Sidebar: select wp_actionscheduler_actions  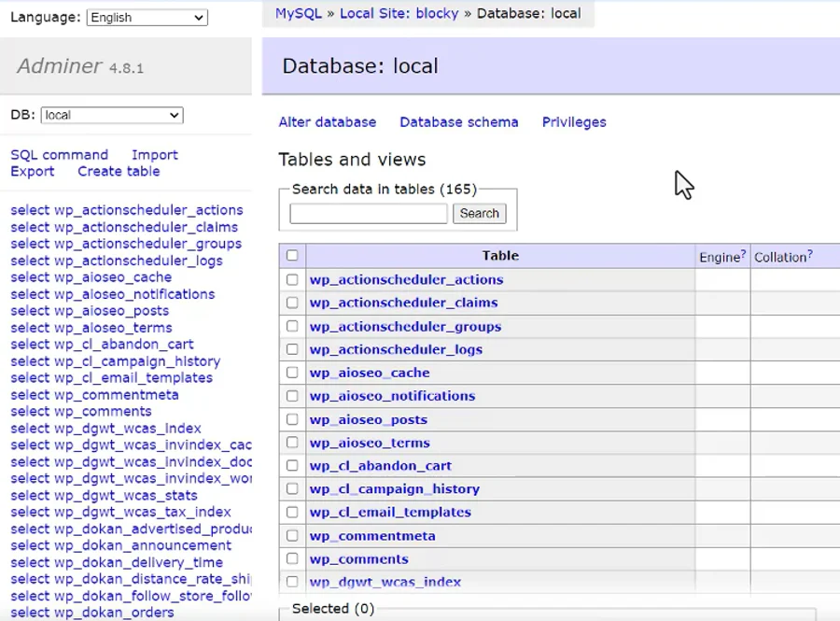click(x=127, y=210)
